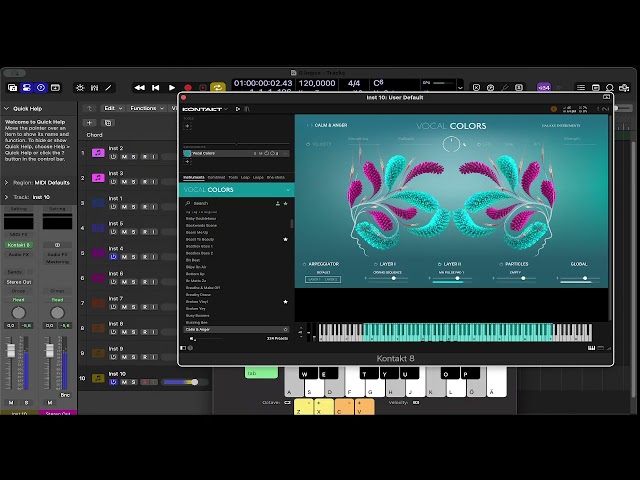The height and width of the screenshot is (480, 640).
Task: Select the Inst 10 track icon
Action: (x=98, y=378)
